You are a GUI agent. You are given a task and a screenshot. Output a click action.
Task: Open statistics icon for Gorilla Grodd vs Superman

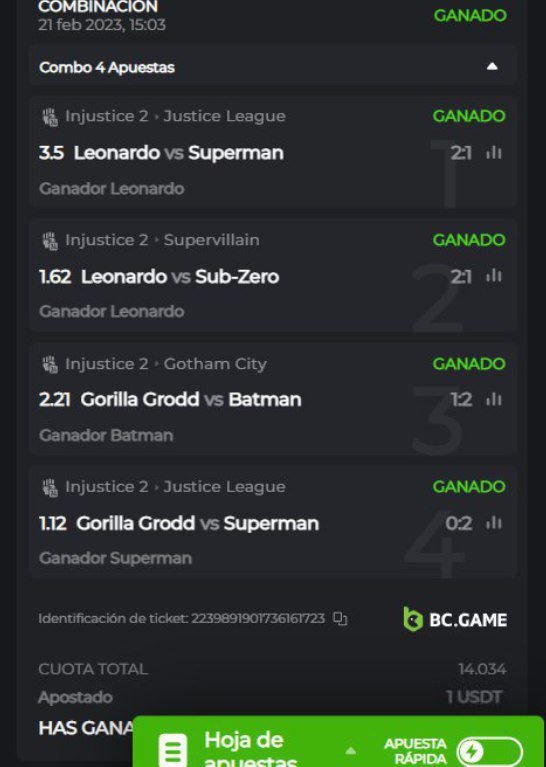(494, 523)
